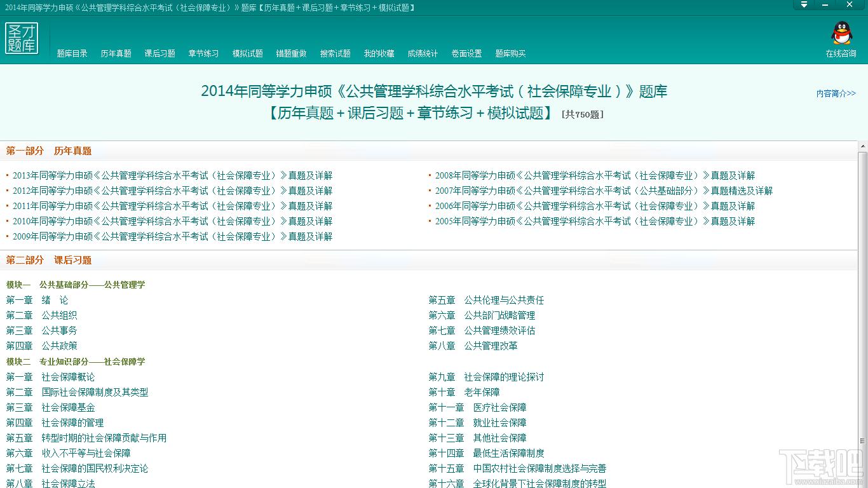Select 第二章 国际社会保障制度及其类型
Screen dimensions: 868x488
[78, 393]
